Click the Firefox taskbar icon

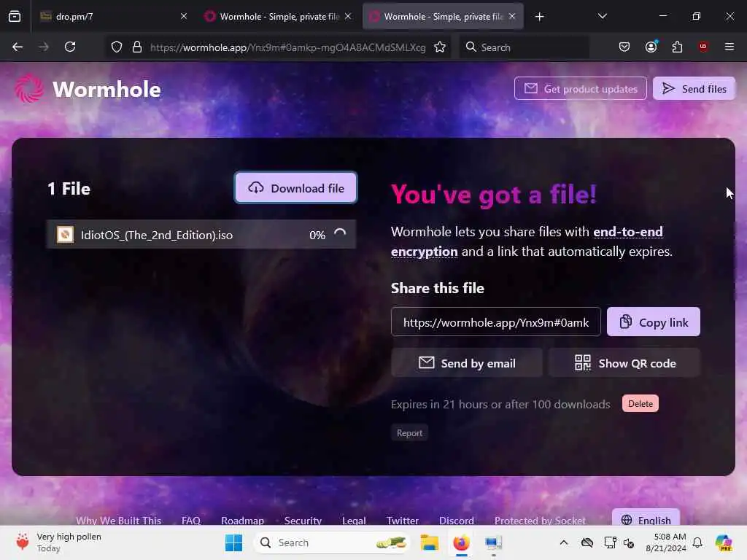click(x=461, y=542)
